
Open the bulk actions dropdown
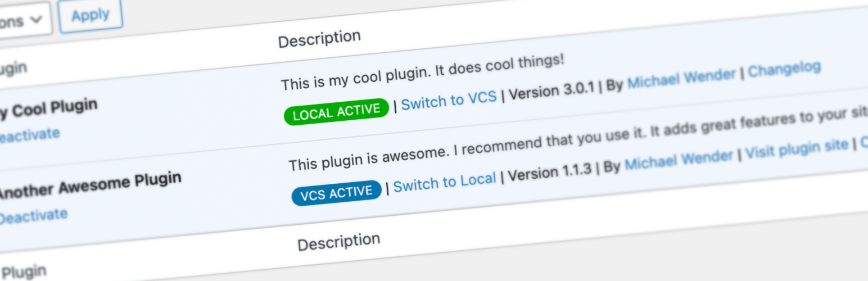[24, 20]
